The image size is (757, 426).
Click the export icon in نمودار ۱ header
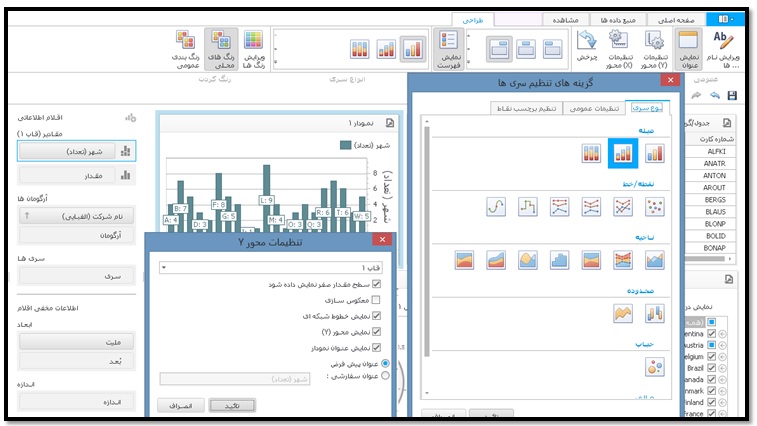click(x=390, y=123)
